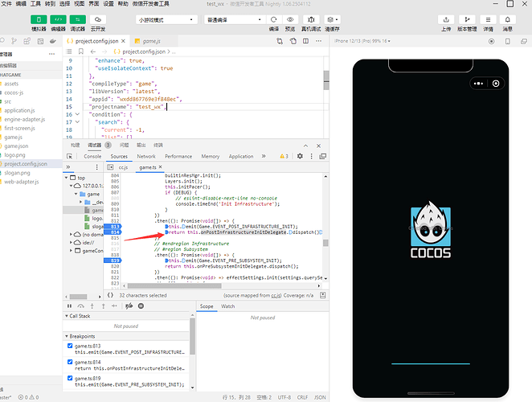
Task: Uncheck breakpoint game.ts:813 checkbox
Action: pyautogui.click(x=70, y=346)
